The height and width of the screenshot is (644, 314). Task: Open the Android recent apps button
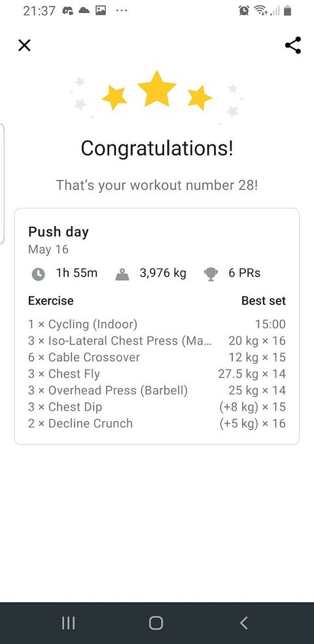coord(68,623)
